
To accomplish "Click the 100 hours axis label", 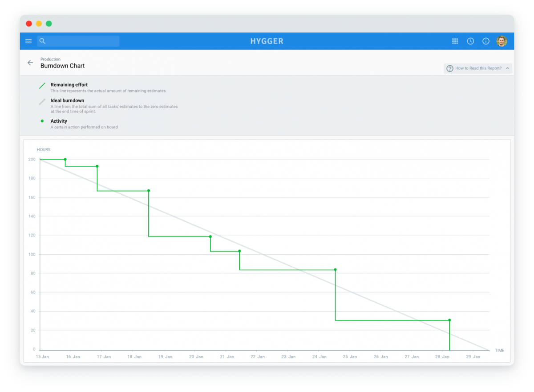I will click(x=32, y=254).
